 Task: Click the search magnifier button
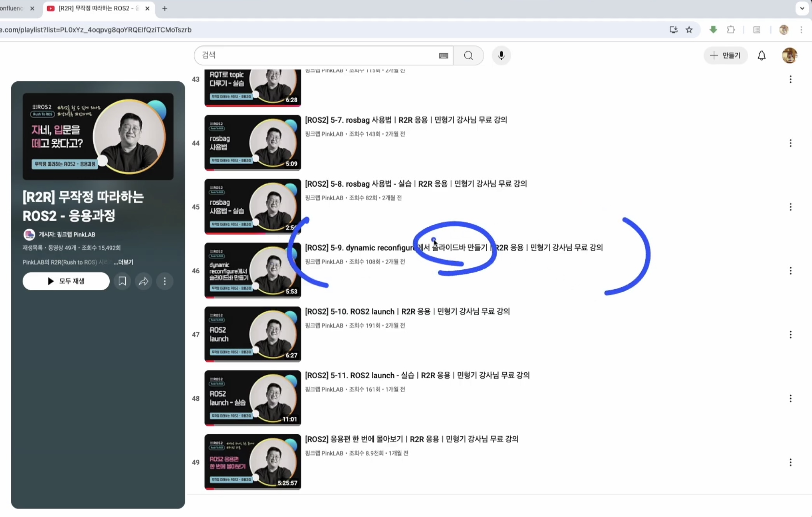468,56
